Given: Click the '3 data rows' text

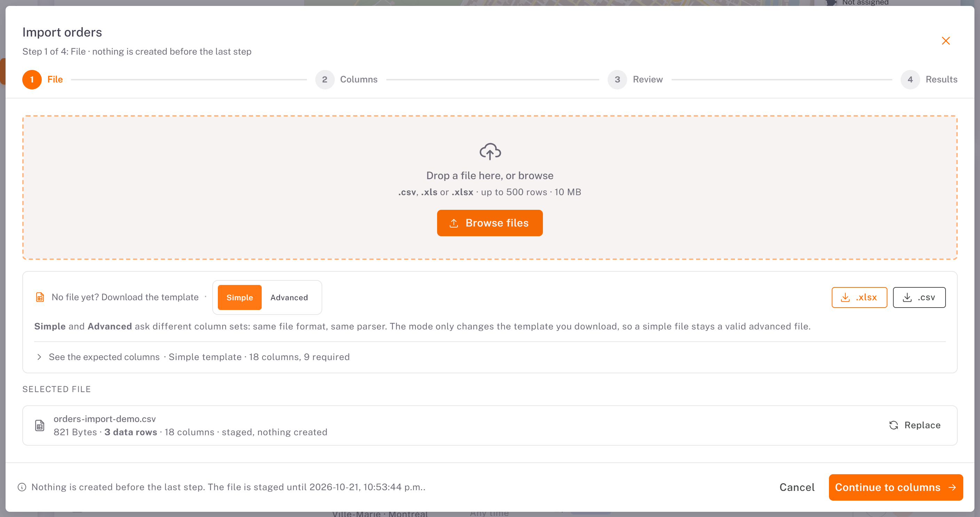Looking at the screenshot, I should [x=131, y=432].
